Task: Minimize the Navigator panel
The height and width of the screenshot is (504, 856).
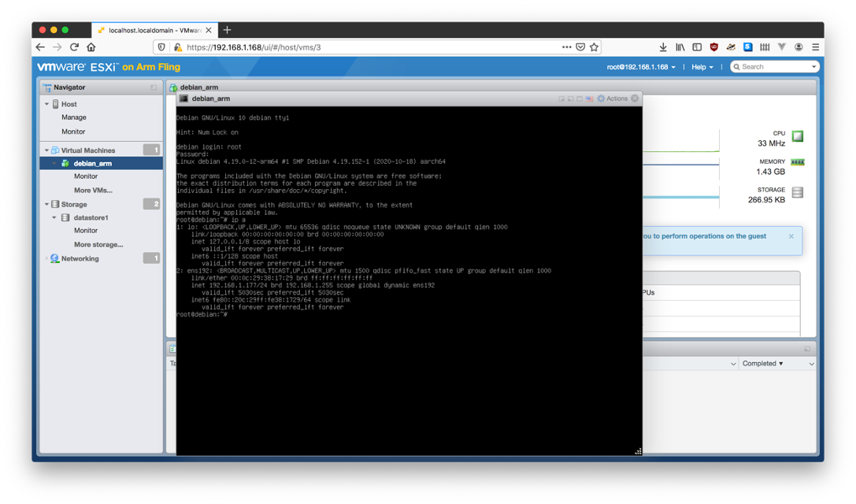Action: point(154,87)
